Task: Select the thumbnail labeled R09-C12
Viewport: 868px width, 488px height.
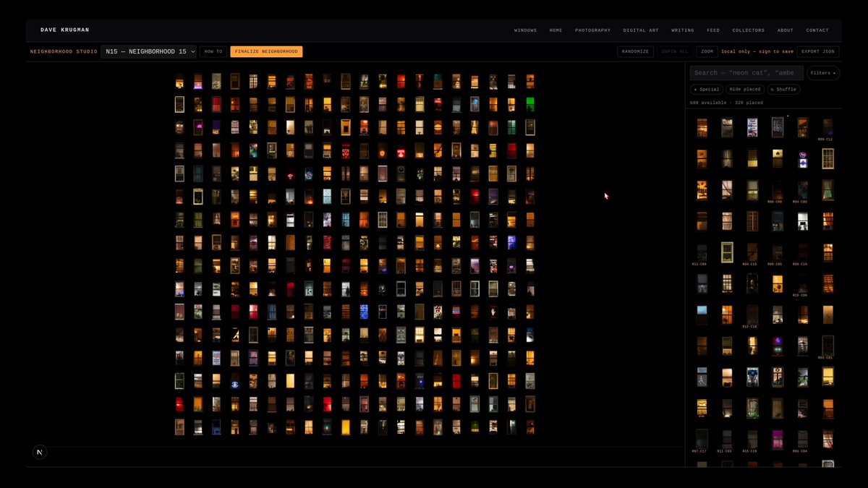Action: (827, 127)
